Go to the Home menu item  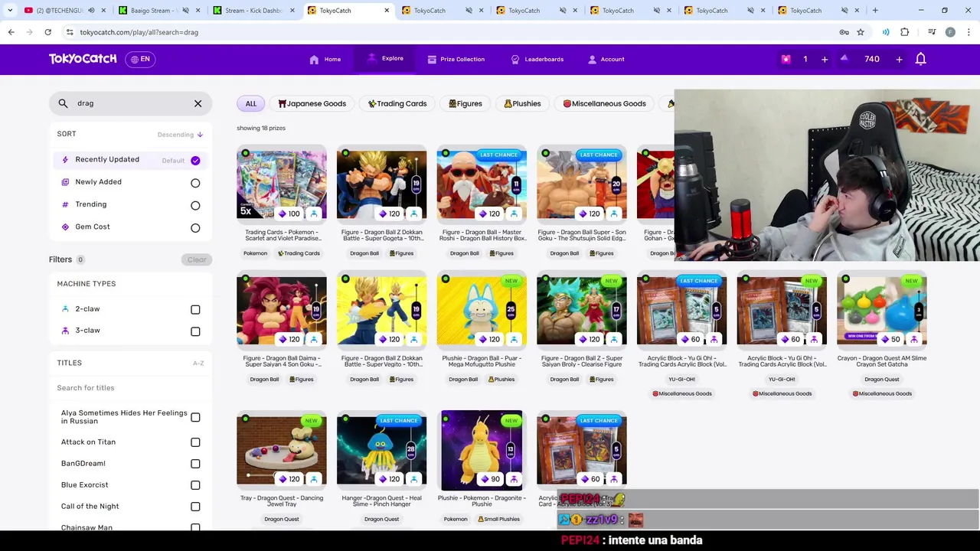tap(325, 59)
